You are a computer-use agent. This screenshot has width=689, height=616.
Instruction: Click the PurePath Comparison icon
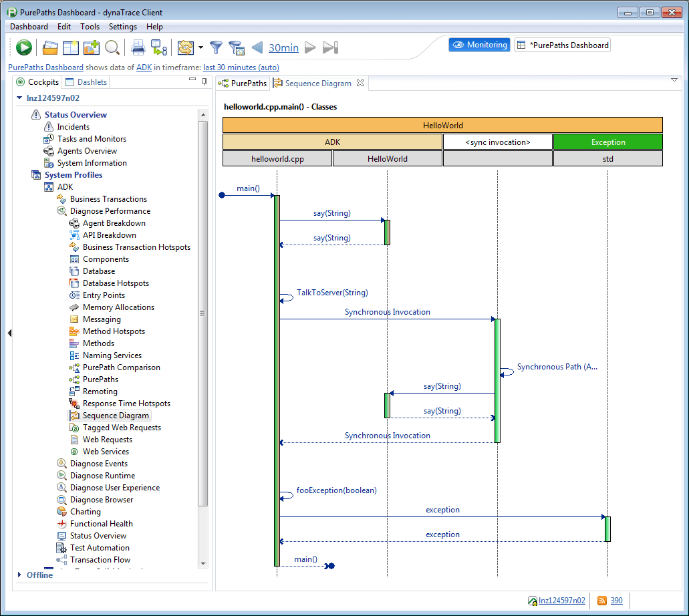[x=74, y=367]
